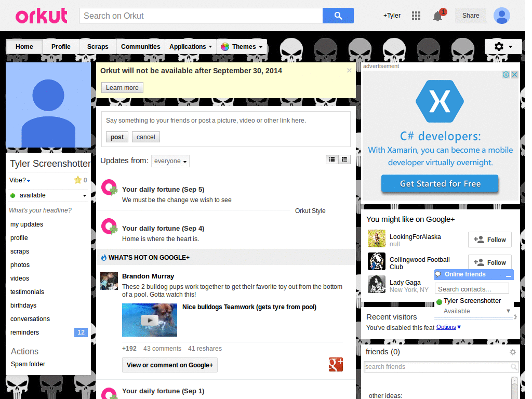Click the Orkut logo
This screenshot has height=399, width=532.
(42, 16)
